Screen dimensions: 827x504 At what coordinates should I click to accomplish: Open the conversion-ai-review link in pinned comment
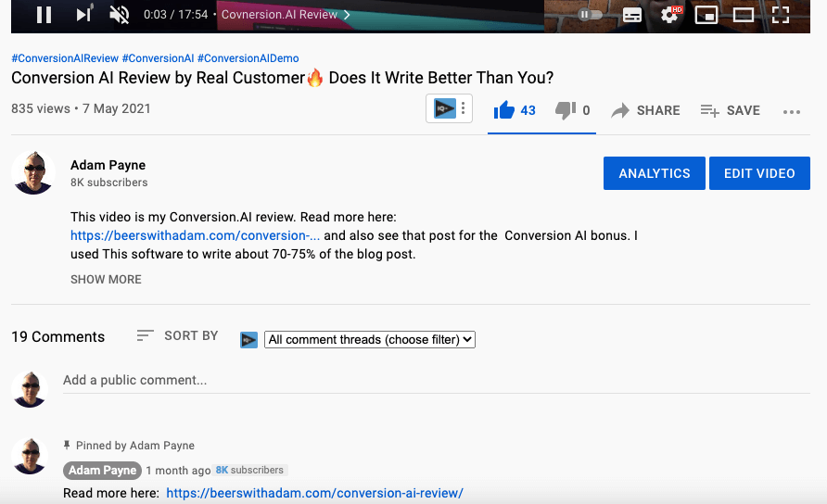click(x=315, y=494)
